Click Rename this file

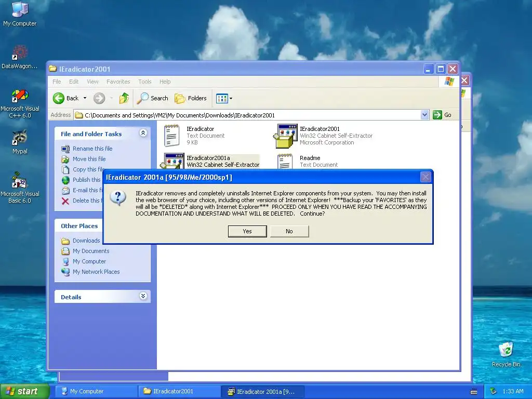click(92, 149)
